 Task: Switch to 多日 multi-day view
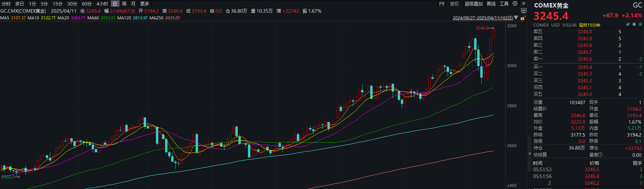19,4
